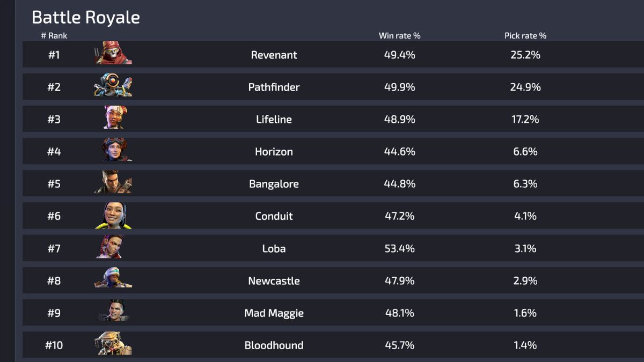Click the Bloodhound character portrait
Viewport: 644px width, 362px height.
point(113,345)
